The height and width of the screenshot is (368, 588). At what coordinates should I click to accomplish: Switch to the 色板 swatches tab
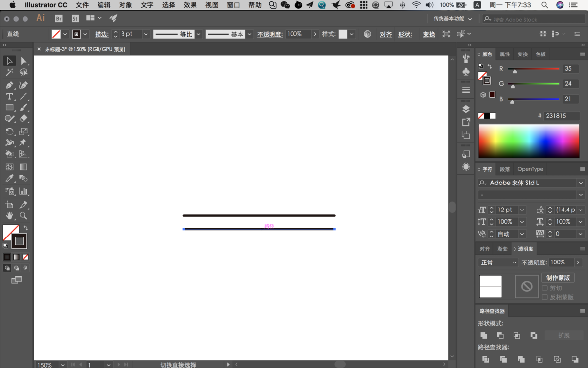(540, 54)
